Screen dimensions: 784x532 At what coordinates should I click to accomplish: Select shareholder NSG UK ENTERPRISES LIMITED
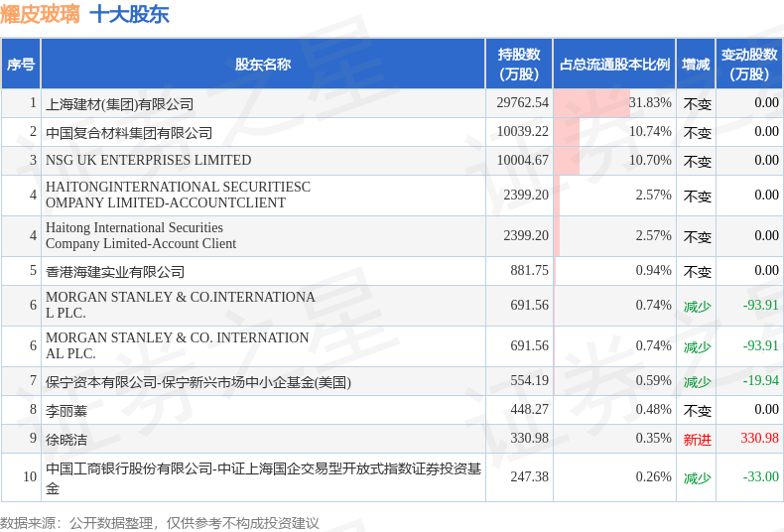149,160
